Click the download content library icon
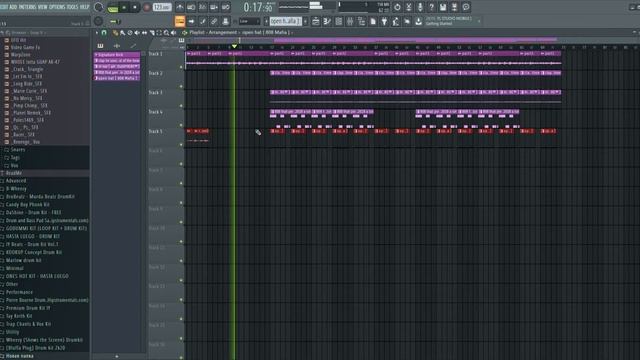The image size is (640, 360). click(418, 22)
